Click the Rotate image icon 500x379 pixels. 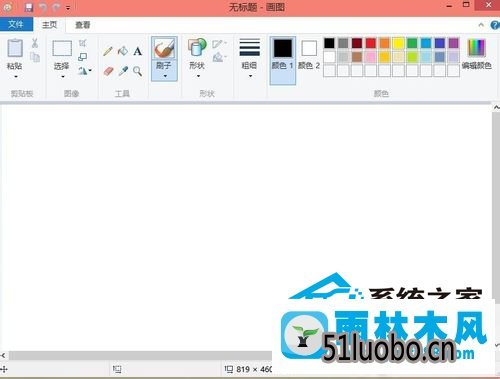click(83, 71)
